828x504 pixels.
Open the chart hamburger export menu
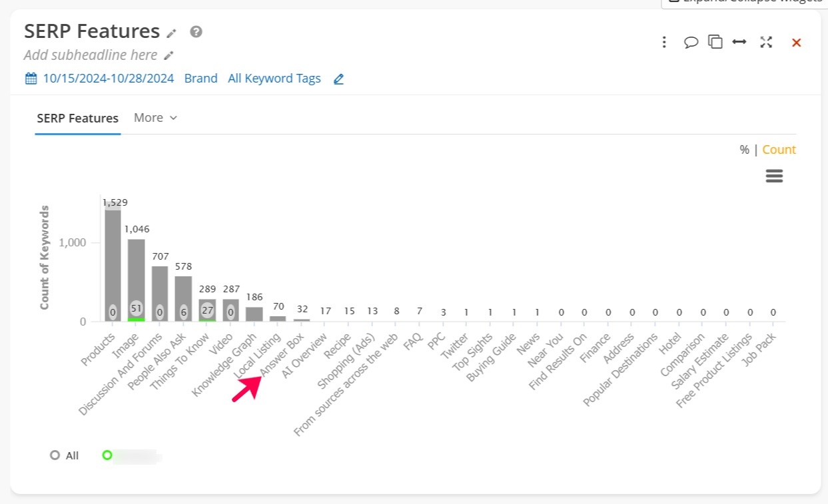coord(774,176)
